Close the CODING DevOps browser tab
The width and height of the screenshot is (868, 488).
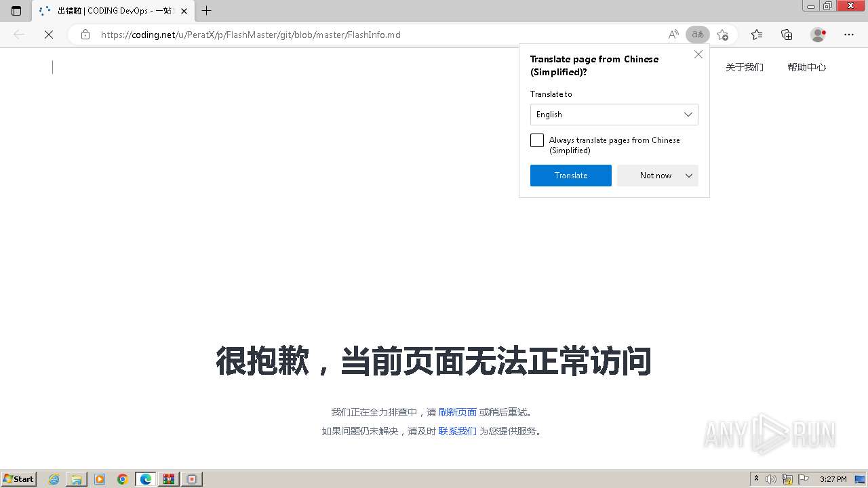click(184, 11)
